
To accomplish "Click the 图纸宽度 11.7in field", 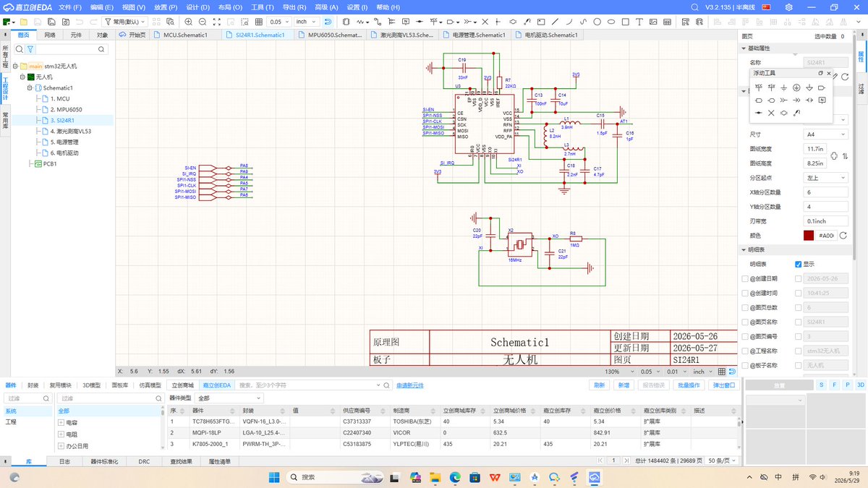I will (x=814, y=149).
